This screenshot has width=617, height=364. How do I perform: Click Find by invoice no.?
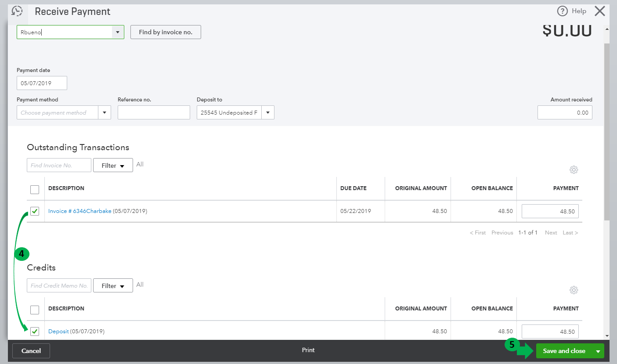click(x=166, y=32)
